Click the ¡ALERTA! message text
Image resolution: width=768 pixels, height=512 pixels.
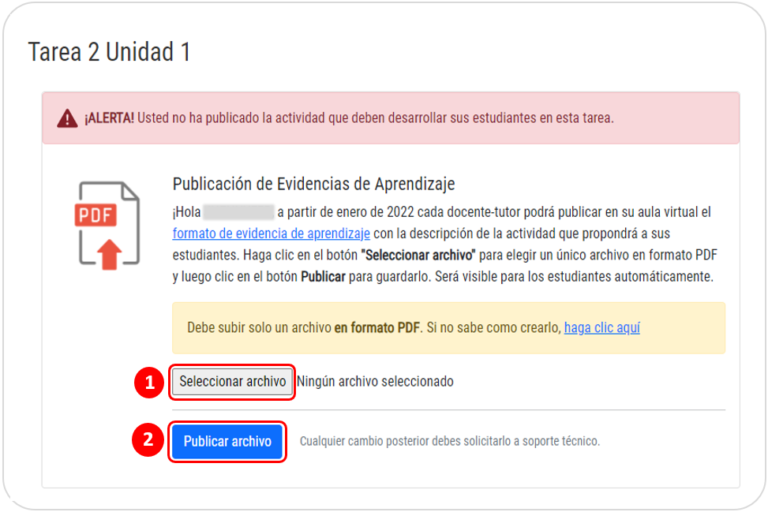(x=349, y=118)
